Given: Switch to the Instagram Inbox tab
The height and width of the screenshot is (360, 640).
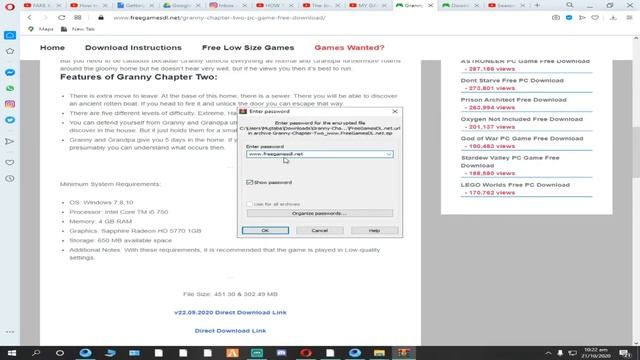Looking at the screenshot, I should click(228, 5).
